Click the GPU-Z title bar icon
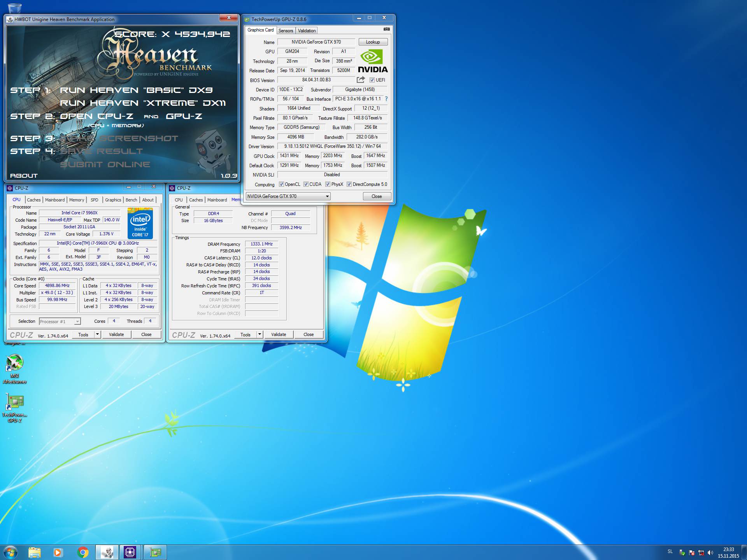The image size is (747, 560). pyautogui.click(x=247, y=19)
